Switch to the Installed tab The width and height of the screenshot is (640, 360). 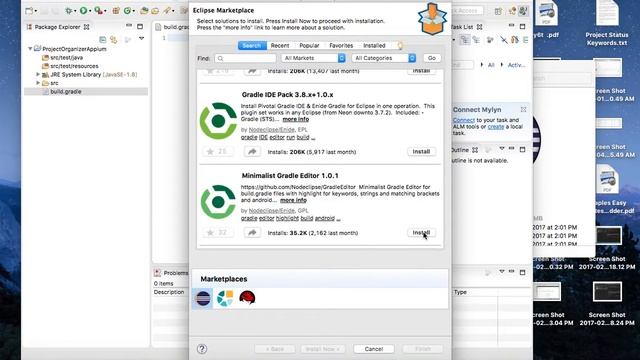click(x=374, y=45)
